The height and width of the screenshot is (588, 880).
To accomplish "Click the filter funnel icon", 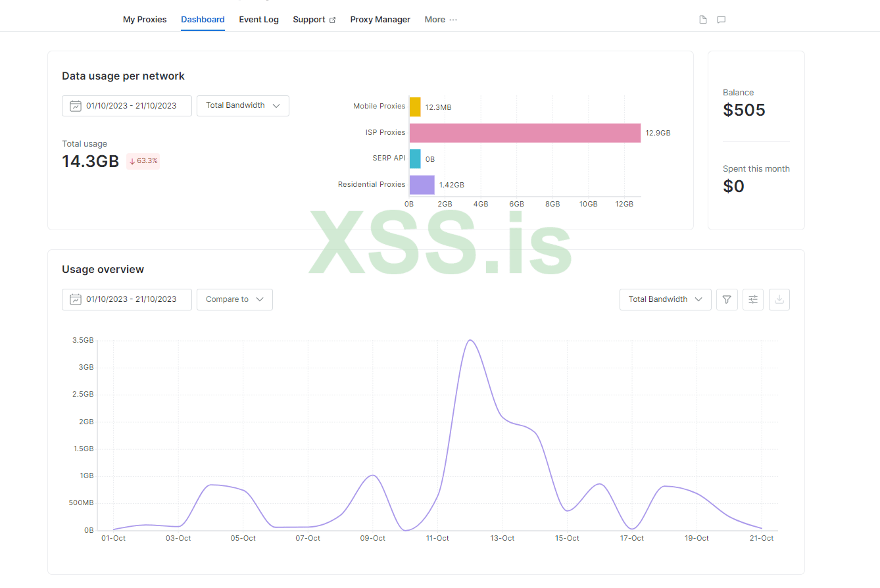I will (x=727, y=299).
